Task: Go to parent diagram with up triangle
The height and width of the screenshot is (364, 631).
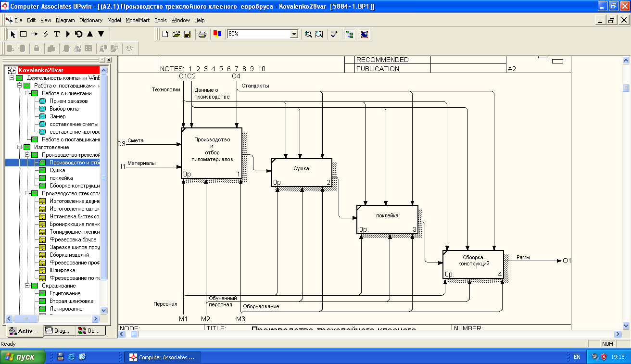Action: (x=89, y=34)
